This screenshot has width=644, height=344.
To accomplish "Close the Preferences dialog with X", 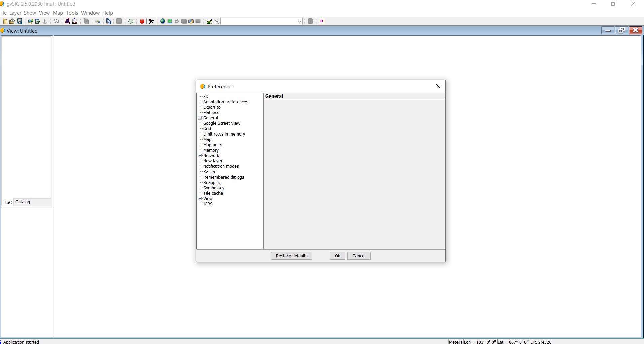I will click(x=438, y=86).
